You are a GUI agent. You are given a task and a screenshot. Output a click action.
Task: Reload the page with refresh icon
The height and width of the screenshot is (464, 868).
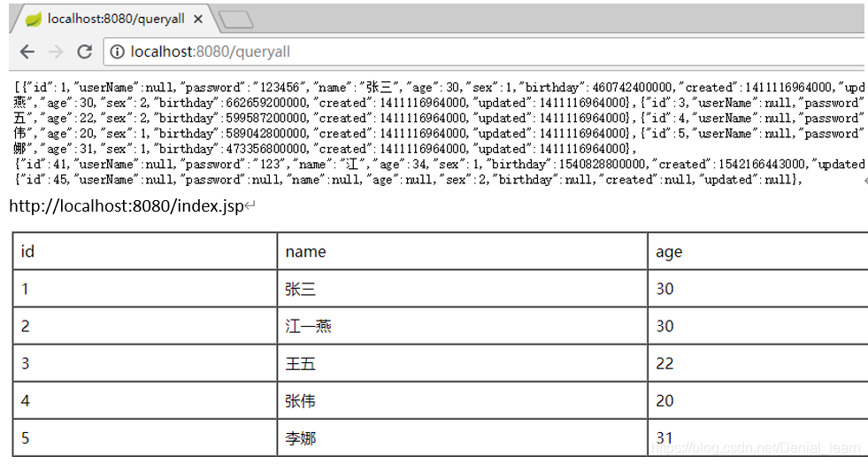click(84, 52)
